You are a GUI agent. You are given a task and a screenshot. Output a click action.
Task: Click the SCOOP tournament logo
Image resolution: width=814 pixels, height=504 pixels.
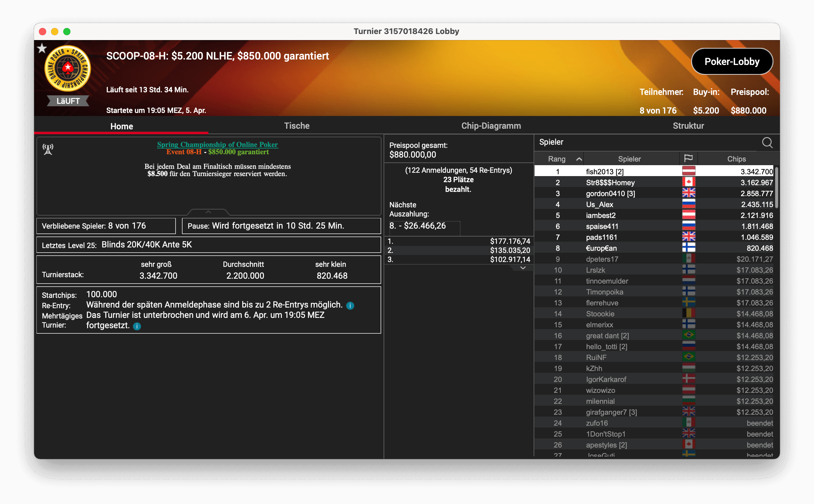(68, 69)
